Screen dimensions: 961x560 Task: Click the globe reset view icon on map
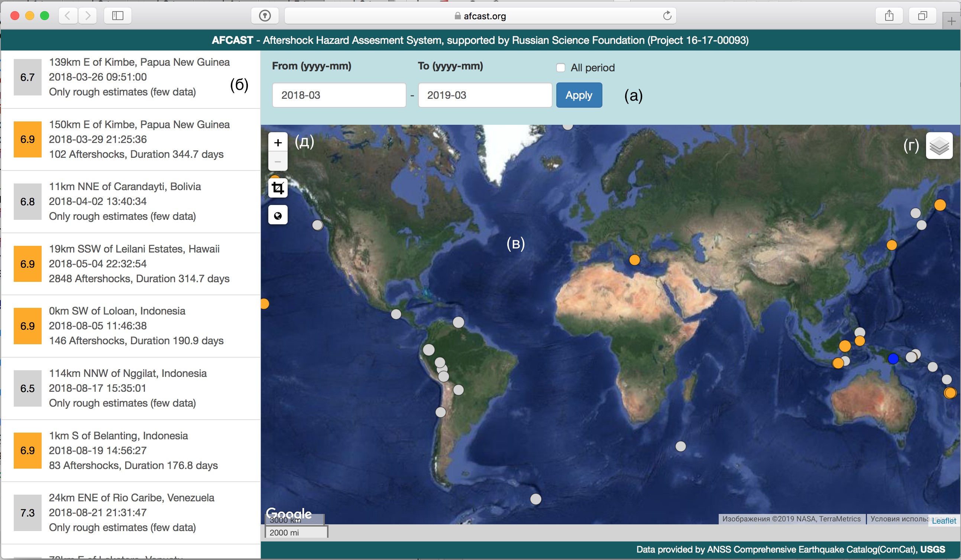(x=278, y=216)
